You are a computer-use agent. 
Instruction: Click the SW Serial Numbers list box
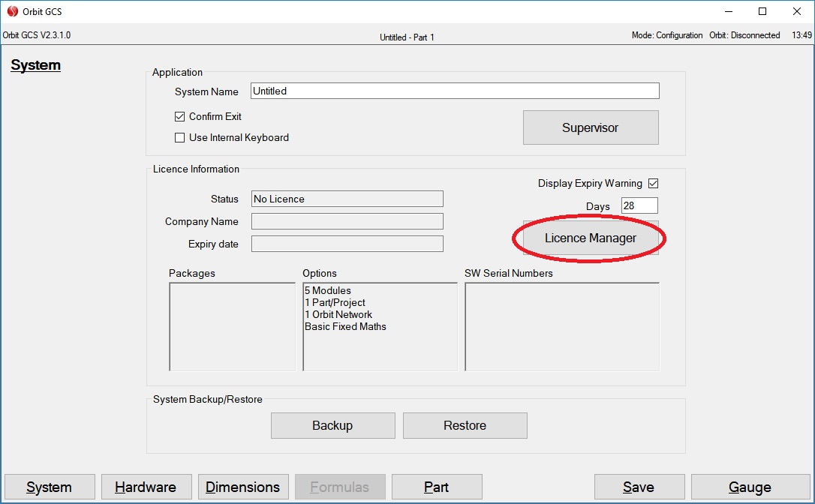[562, 326]
